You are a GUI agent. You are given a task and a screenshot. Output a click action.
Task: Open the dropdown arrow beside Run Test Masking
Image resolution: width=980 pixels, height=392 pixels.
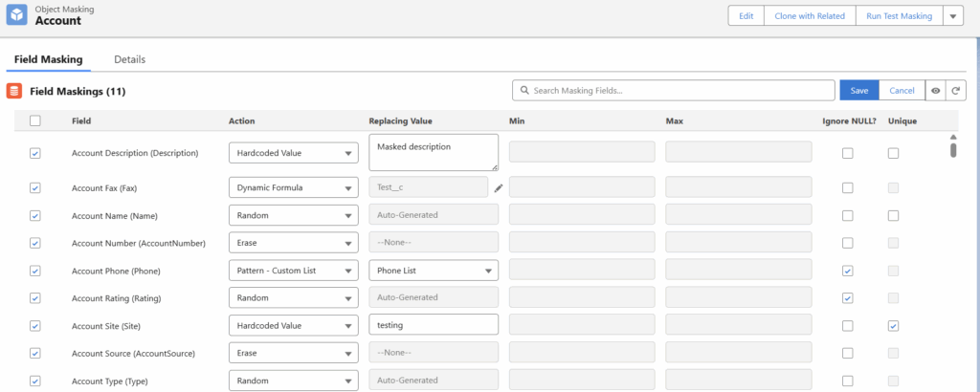point(952,16)
